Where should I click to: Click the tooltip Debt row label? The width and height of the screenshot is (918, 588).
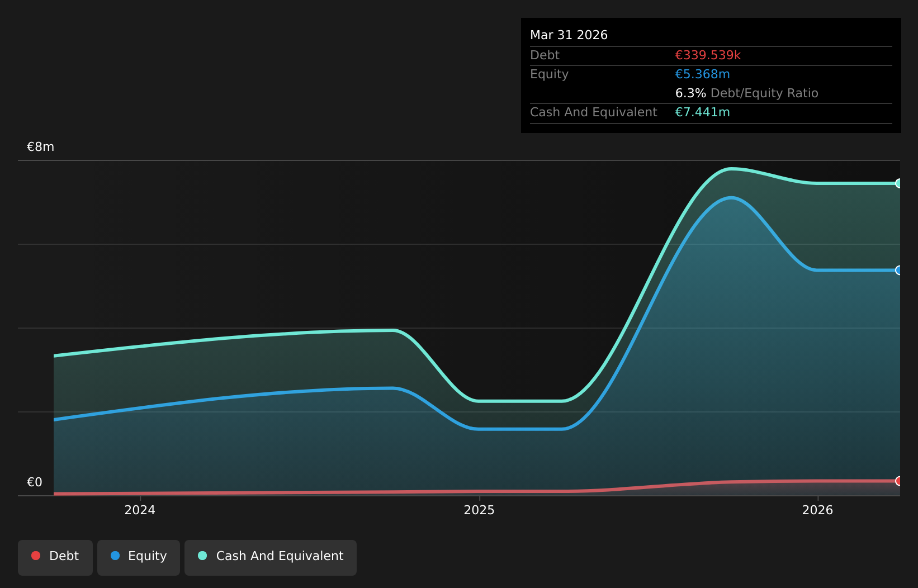[x=545, y=55]
